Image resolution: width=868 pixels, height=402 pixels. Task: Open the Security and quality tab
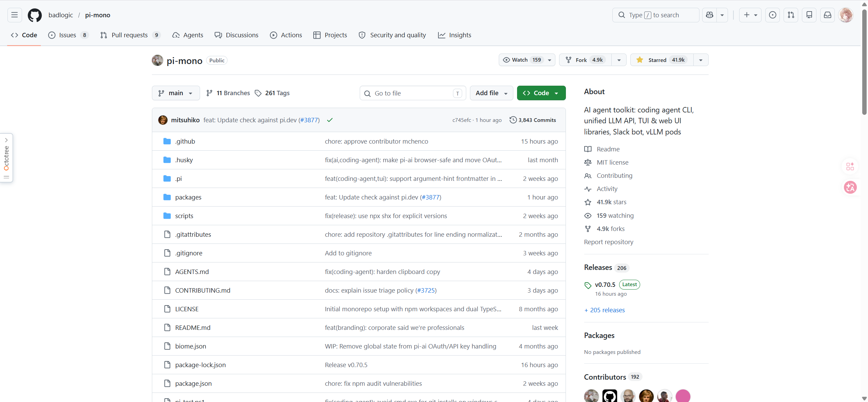click(392, 35)
